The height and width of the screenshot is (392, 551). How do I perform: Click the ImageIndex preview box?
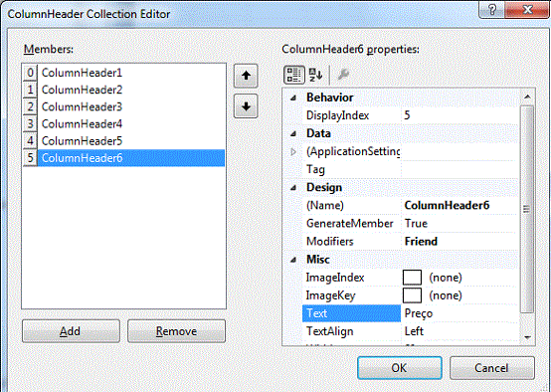[x=412, y=278]
